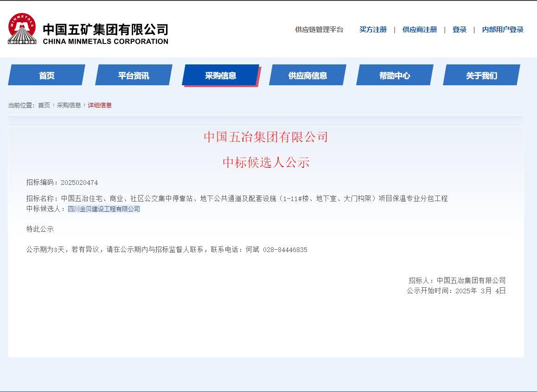Screen dimensions: 537x392
Task: Open the 供应商注册 link
Action: click(420, 30)
